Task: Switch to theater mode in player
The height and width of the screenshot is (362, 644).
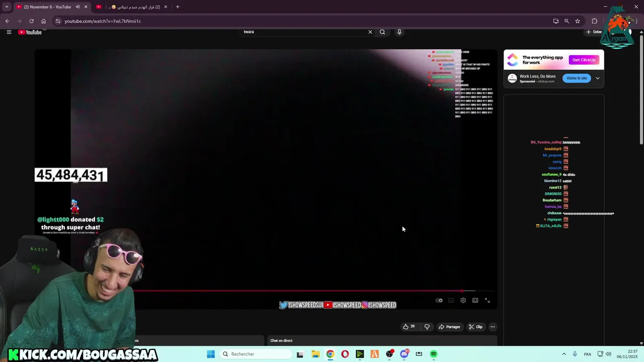Action: click(x=475, y=301)
